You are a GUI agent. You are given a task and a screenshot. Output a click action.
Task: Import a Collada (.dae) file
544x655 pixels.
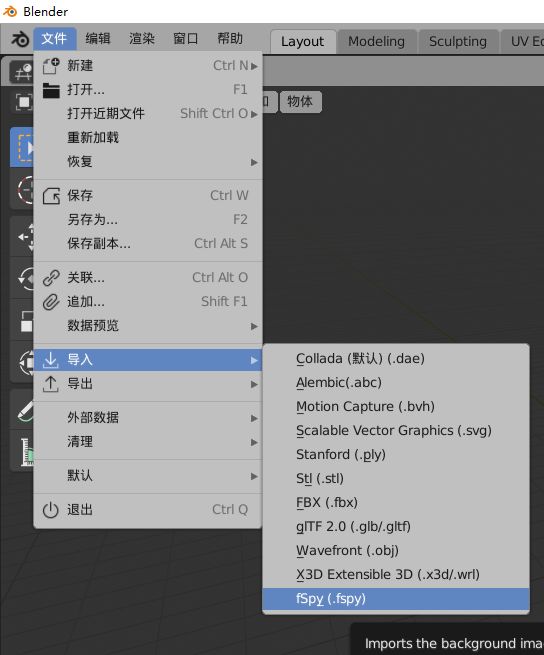396,358
